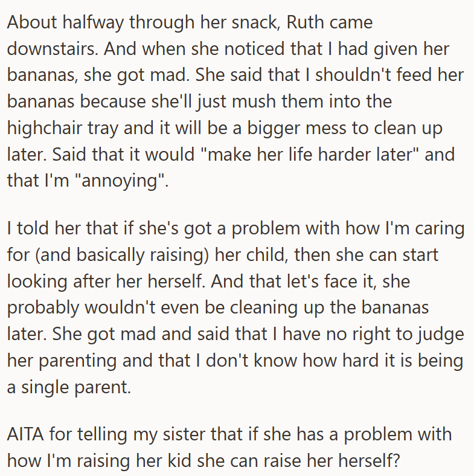Click the acronym "AITA"
474x476 pixels.
click(25, 434)
